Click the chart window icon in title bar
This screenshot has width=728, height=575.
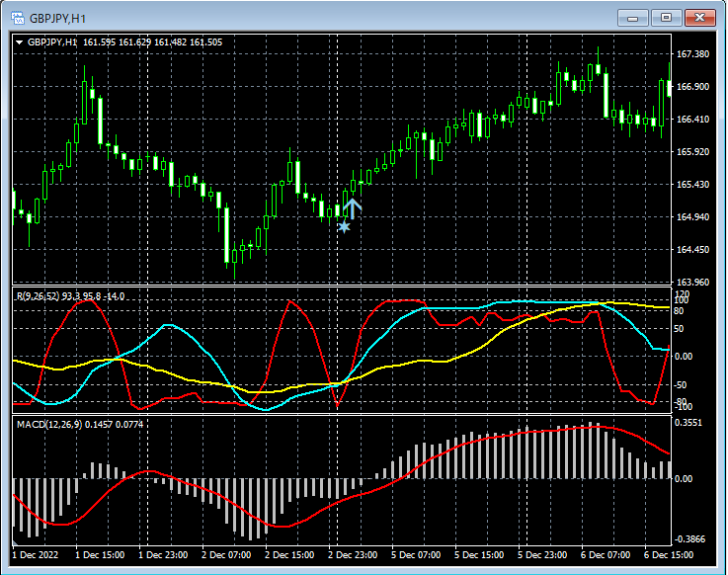pyautogui.click(x=16, y=18)
